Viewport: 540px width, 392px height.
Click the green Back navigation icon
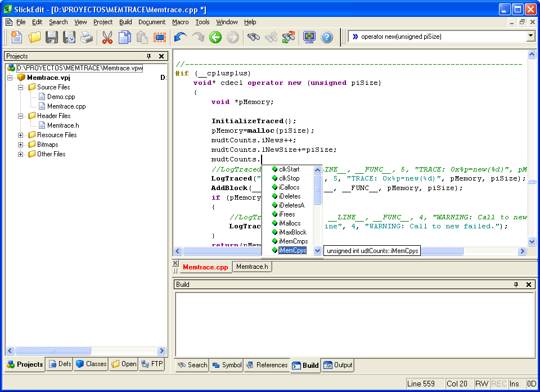[215, 38]
